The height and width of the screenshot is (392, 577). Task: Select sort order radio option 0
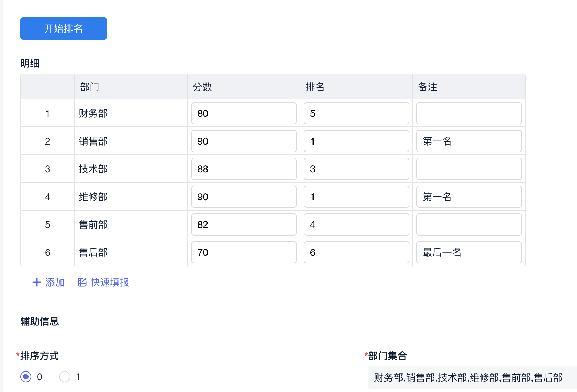26,377
